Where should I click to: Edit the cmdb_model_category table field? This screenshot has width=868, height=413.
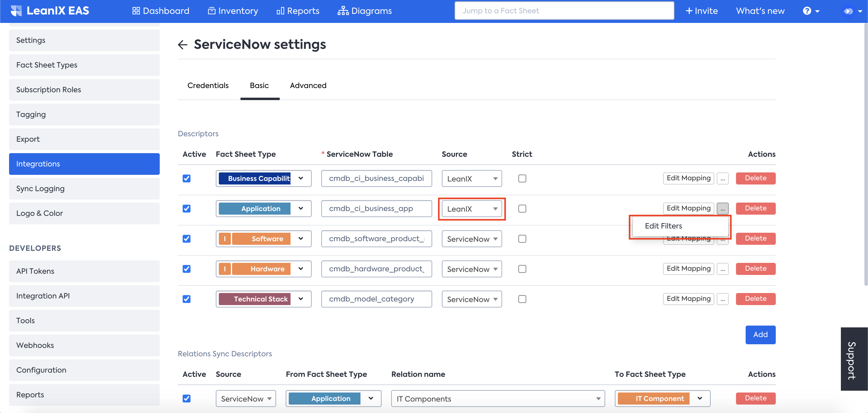tap(376, 299)
